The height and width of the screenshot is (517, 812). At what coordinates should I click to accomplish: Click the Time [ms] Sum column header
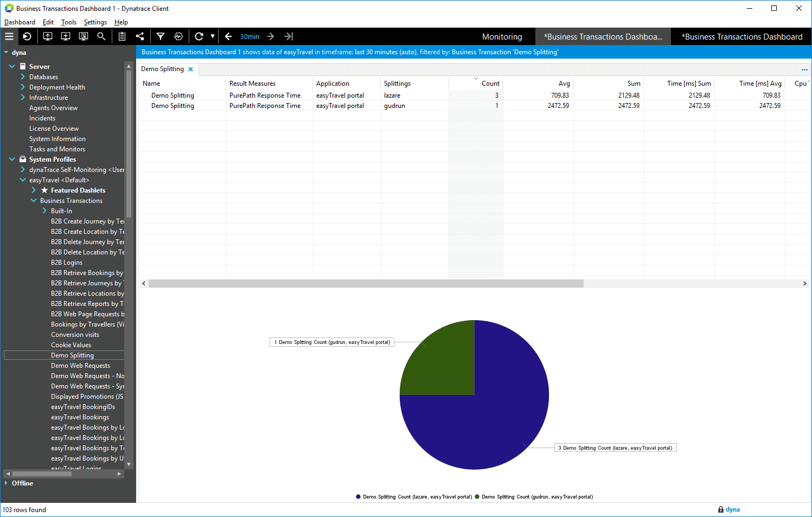pos(679,84)
